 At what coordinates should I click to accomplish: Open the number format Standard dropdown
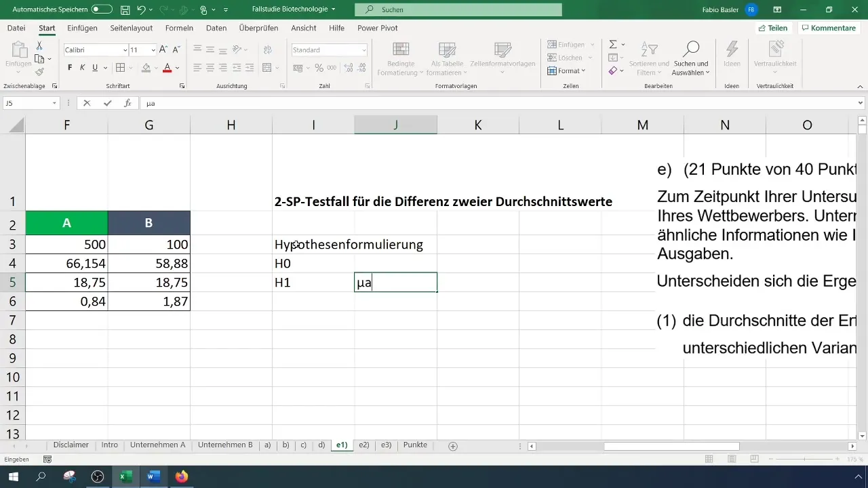pos(364,50)
